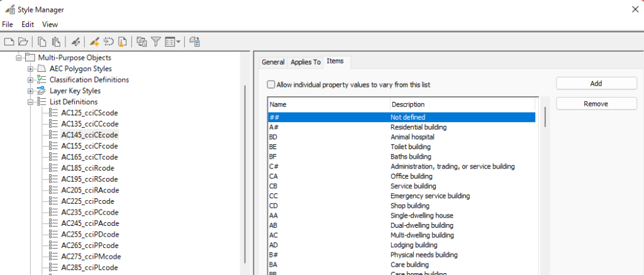Click the list icon beside AC135_cciCCcode

pos(53,124)
